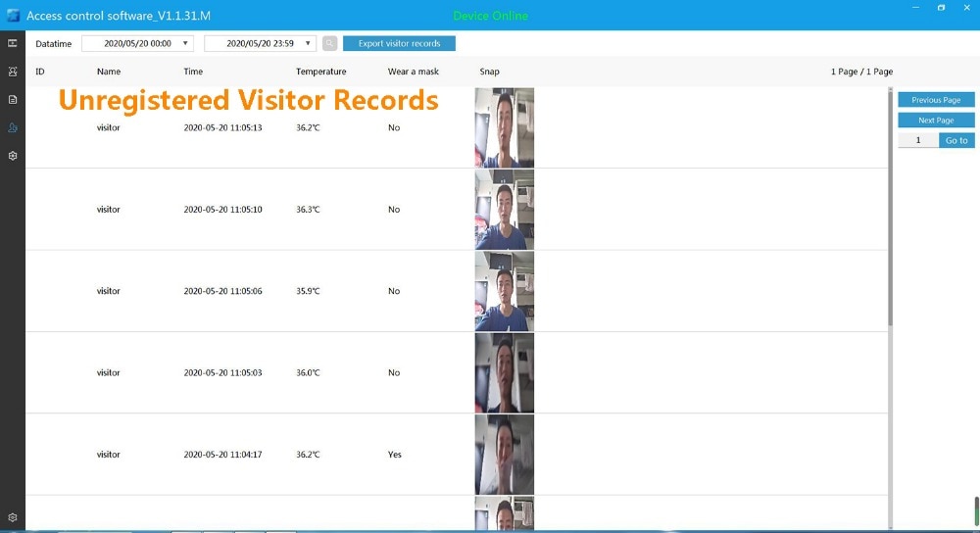The height and width of the screenshot is (533, 980).
Task: Open the records document sidebar icon
Action: point(12,99)
